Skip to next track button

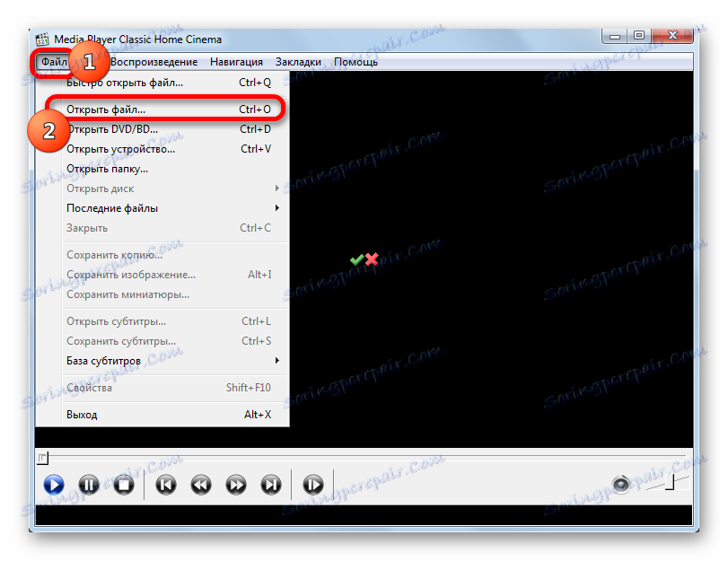click(271, 485)
